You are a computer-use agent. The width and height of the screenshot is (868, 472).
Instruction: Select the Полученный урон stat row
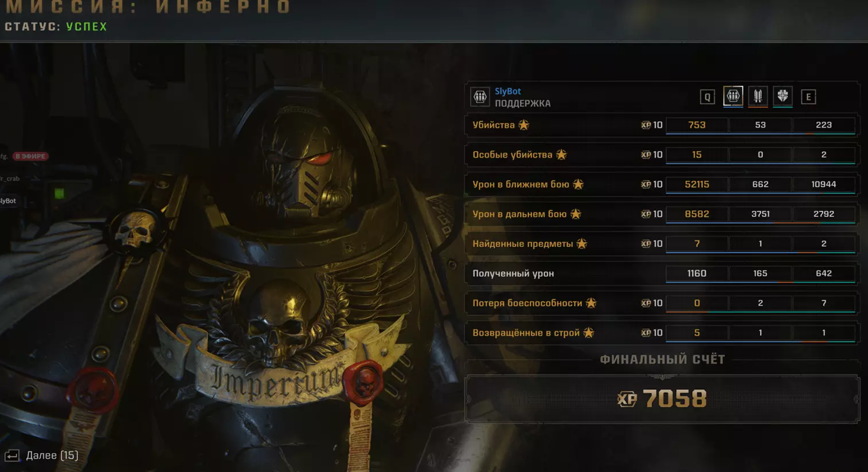pyautogui.click(x=661, y=273)
